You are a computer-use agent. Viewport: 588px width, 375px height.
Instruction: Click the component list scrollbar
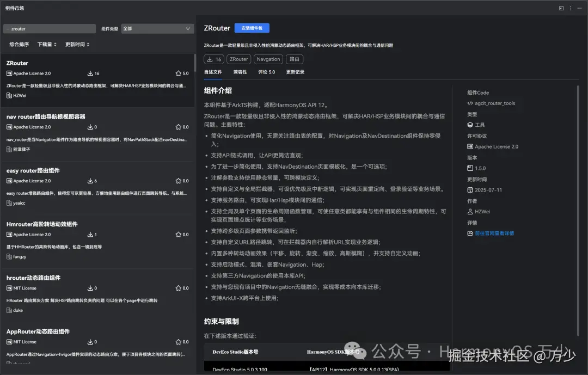tap(194, 63)
